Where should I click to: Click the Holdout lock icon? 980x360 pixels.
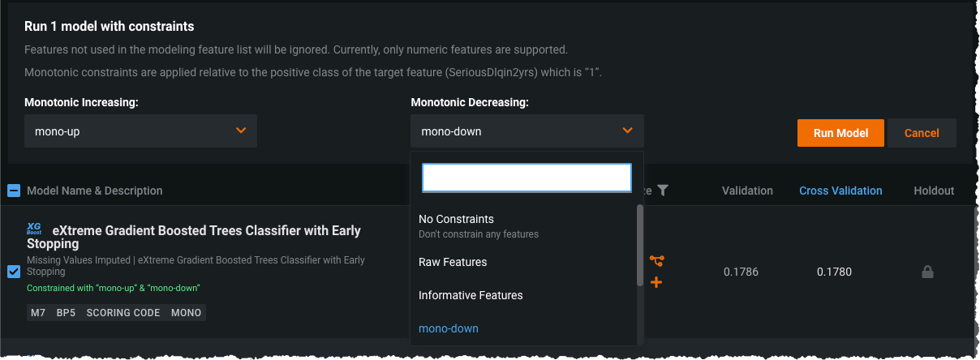point(927,272)
